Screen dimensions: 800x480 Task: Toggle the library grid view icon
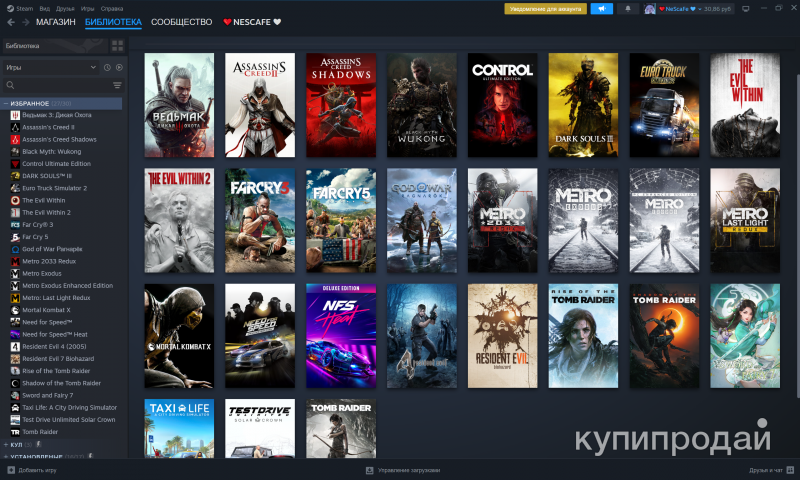click(117, 46)
